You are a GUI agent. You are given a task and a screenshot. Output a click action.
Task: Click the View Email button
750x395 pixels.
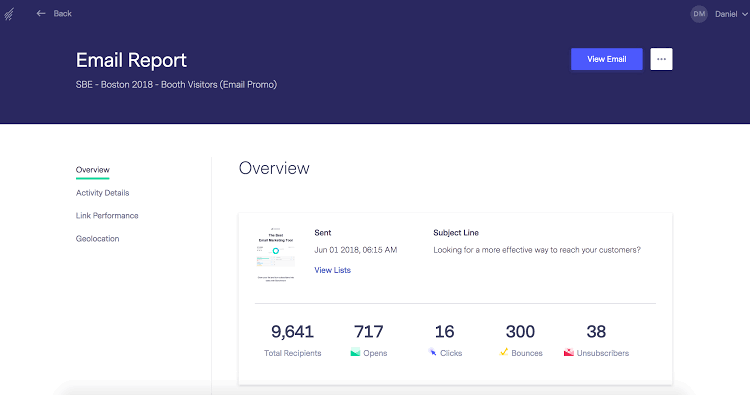[607, 59]
